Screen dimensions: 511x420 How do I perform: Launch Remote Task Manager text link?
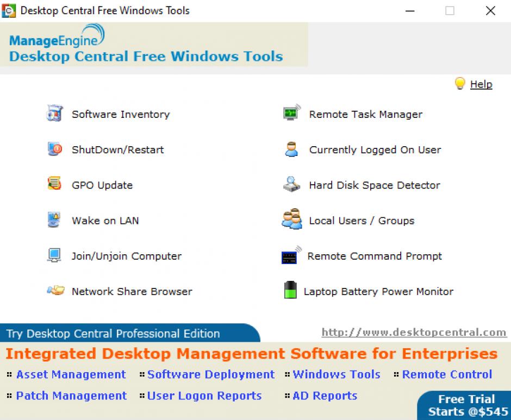click(366, 114)
